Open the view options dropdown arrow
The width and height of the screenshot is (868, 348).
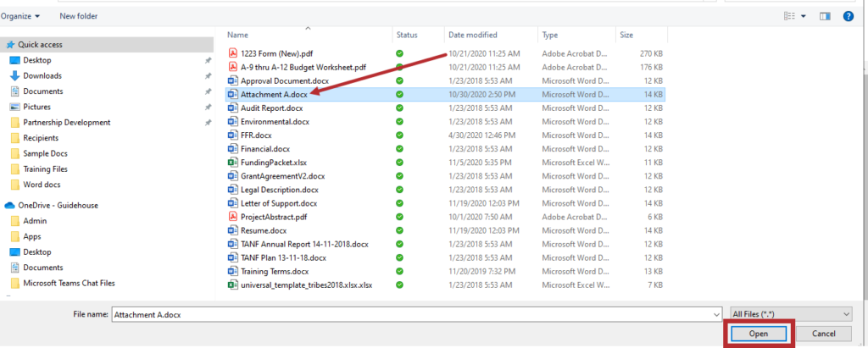click(x=804, y=15)
